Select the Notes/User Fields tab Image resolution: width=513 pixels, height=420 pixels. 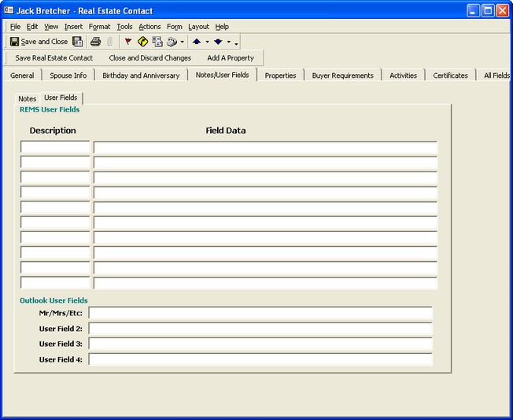click(222, 75)
